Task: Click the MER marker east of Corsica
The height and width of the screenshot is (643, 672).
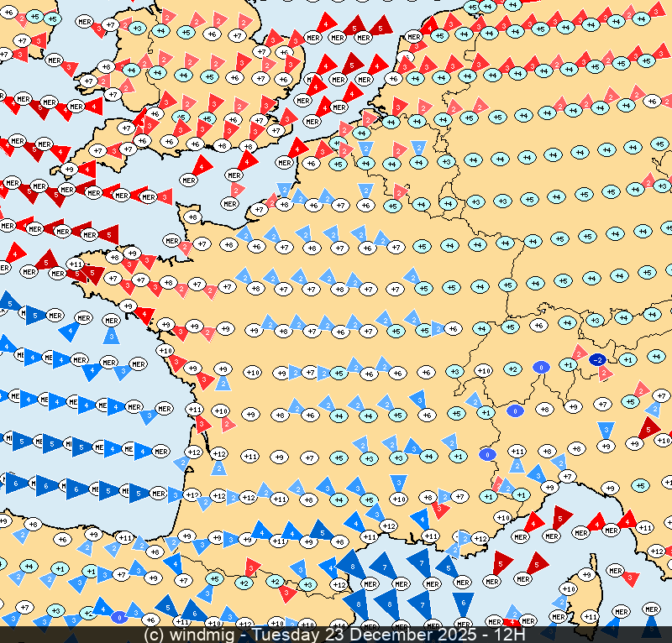Action: coord(616,571)
